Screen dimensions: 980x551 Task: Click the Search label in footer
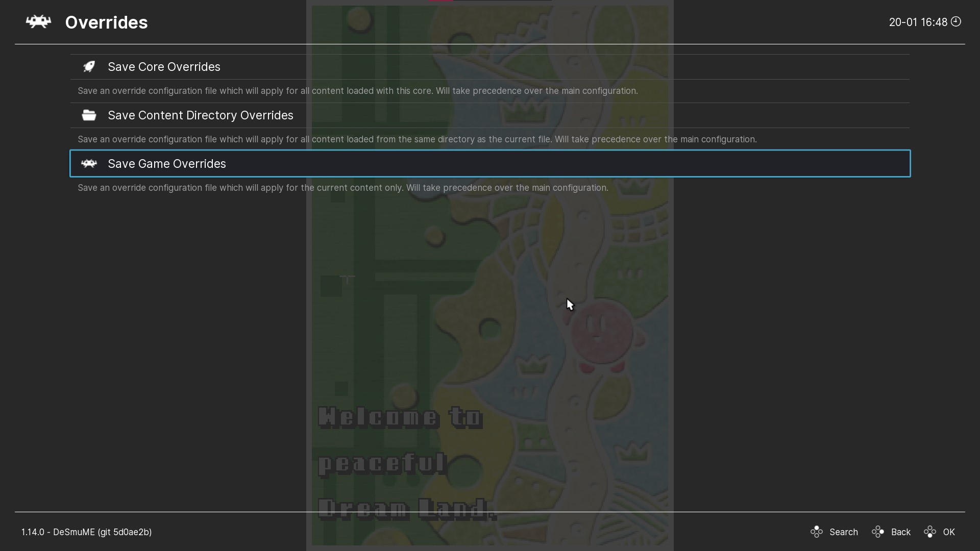pos(844,532)
